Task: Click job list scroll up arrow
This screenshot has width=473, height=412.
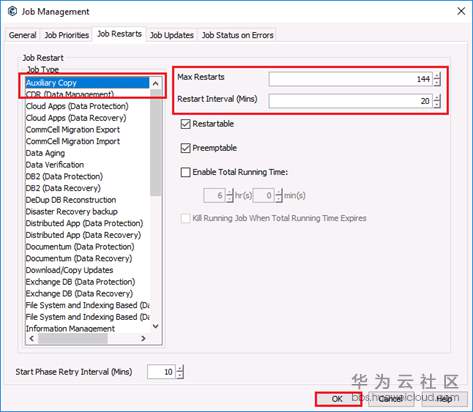Action: [155, 83]
